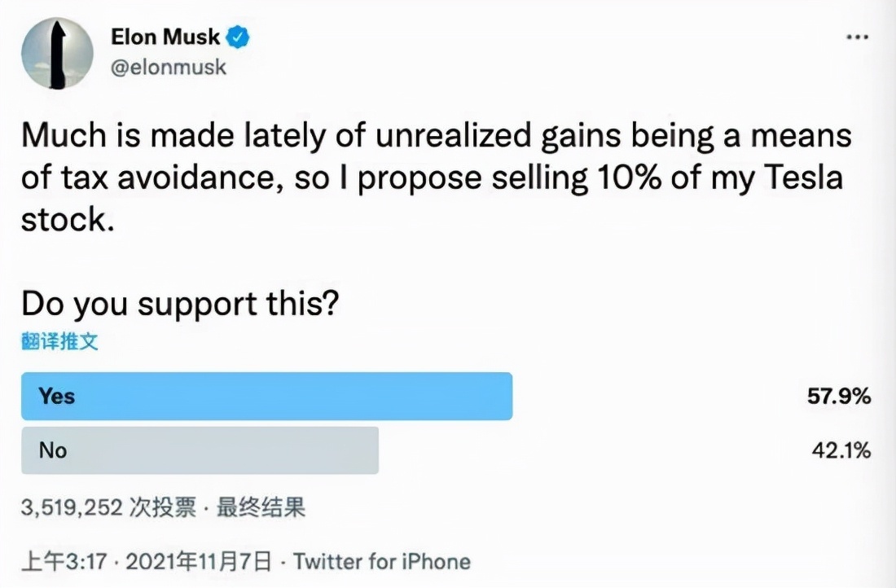Open Elon Musk's rocket profile picture
Screen dimensions: 896x588
click(x=57, y=53)
